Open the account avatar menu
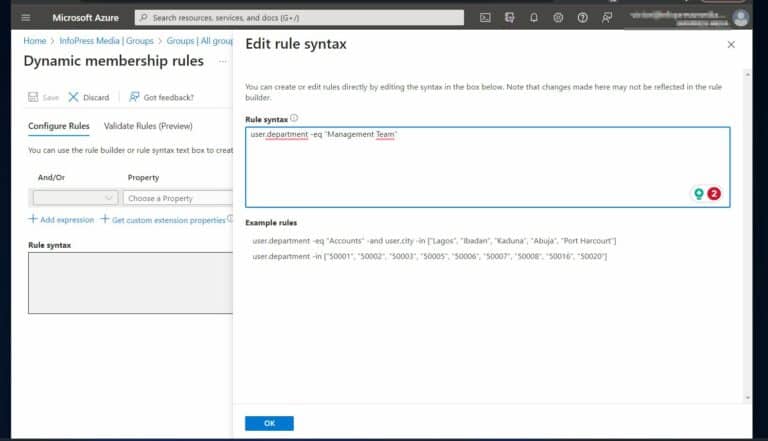The image size is (768, 441). [741, 18]
